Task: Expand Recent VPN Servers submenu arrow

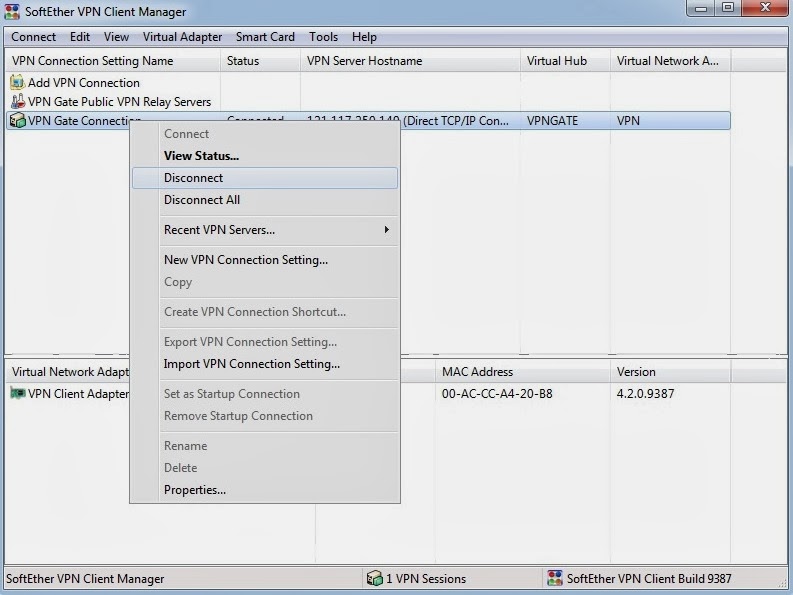Action: (x=386, y=230)
